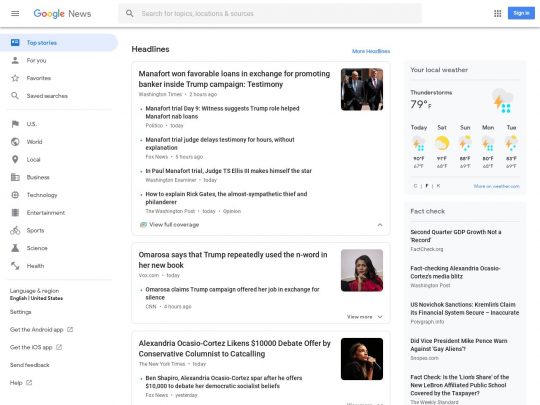The image size is (540, 405).
Task: Click the current thunderstorm weather icon
Action: pos(502,101)
